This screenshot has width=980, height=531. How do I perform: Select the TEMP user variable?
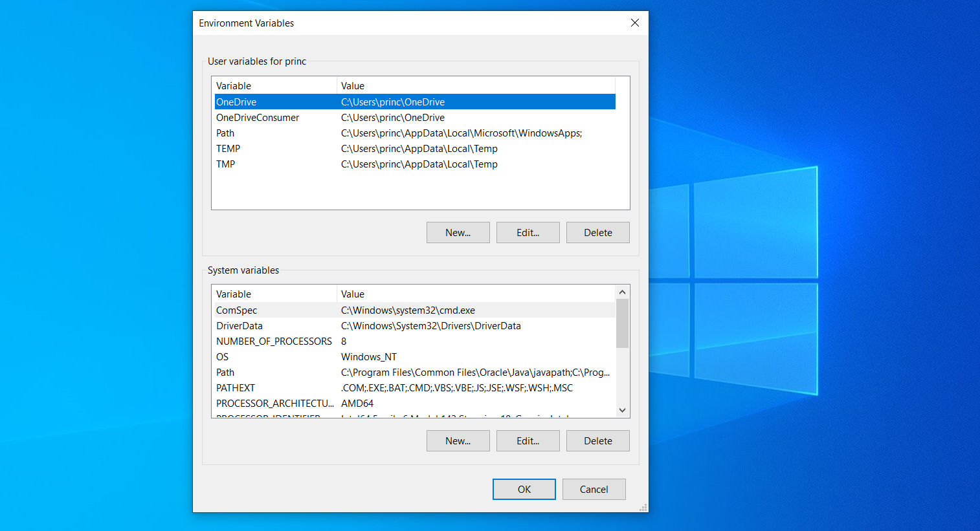coord(415,149)
